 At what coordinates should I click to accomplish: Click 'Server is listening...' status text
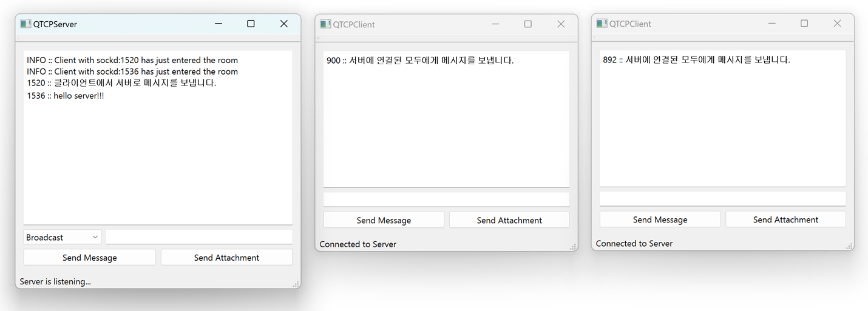[55, 281]
